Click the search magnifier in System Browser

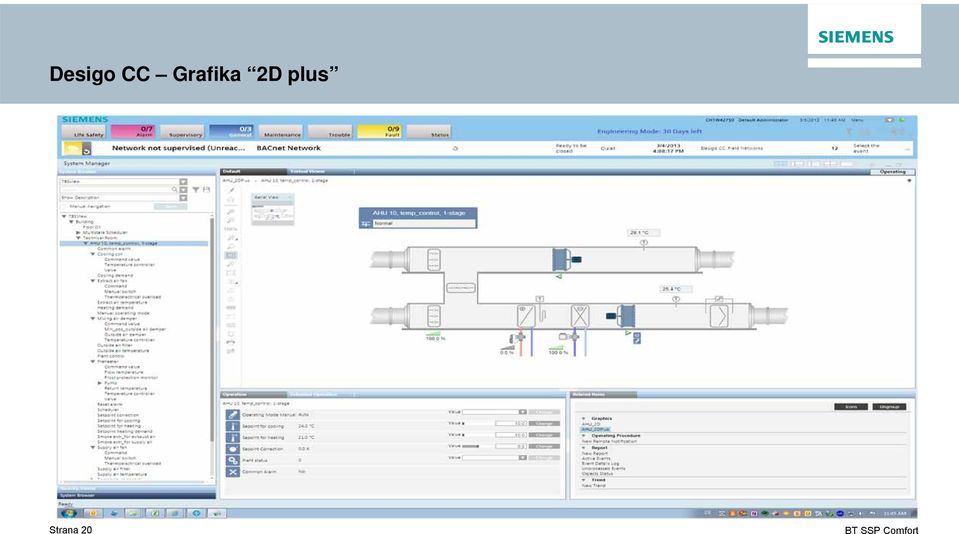[x=174, y=190]
